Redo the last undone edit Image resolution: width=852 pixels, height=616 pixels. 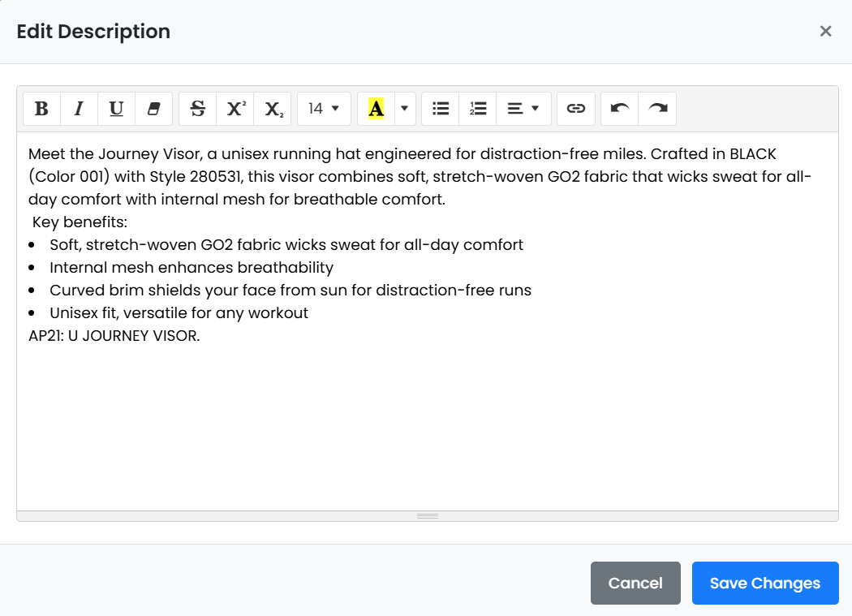tap(657, 109)
